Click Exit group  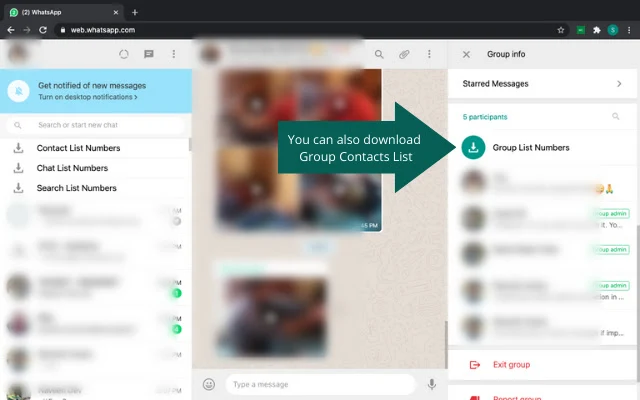click(511, 364)
